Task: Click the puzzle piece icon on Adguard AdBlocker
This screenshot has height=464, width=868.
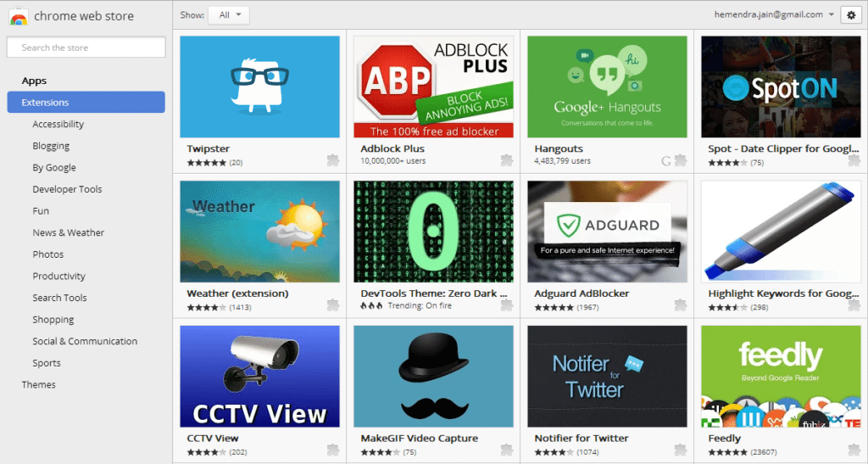Action: point(680,305)
